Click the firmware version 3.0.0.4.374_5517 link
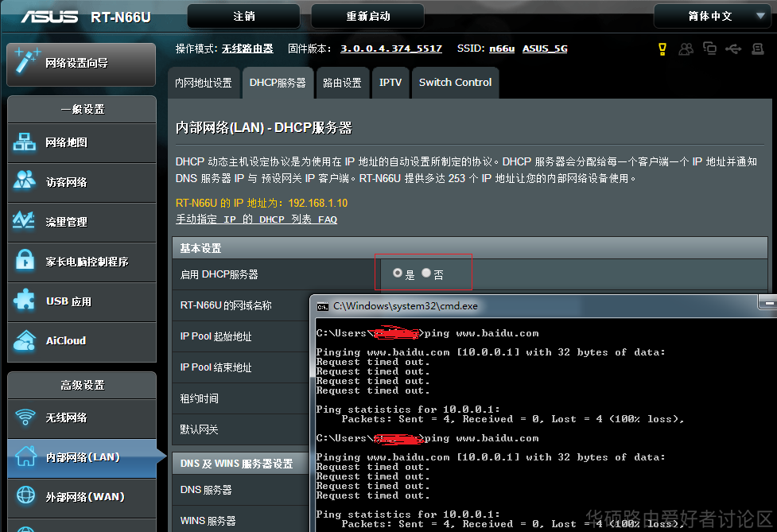The image size is (777, 532). click(x=391, y=49)
